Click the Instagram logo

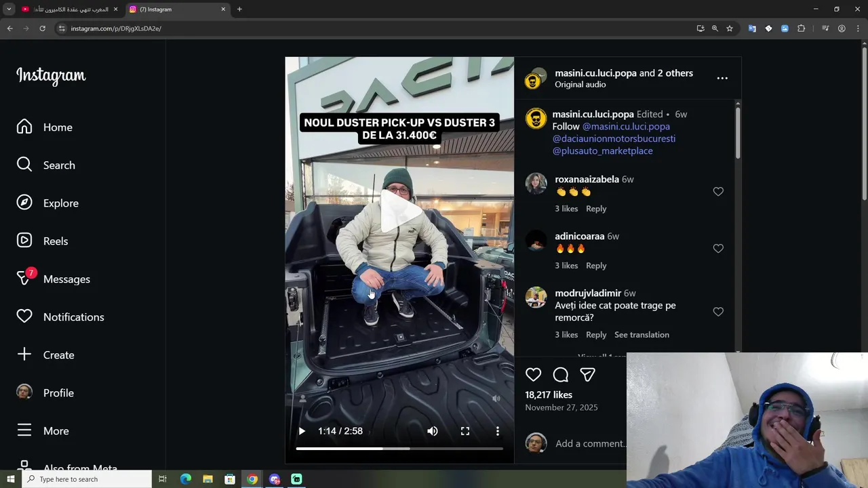coord(51,75)
